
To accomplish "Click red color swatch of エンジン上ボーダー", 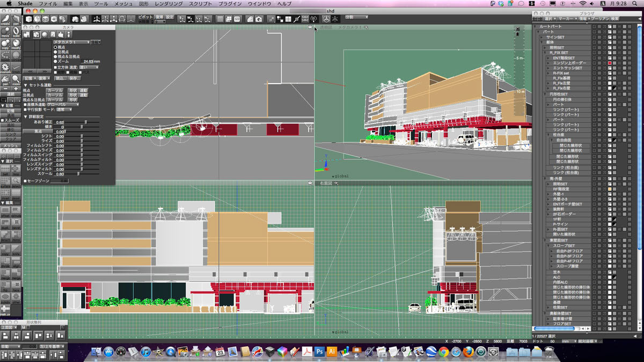I will point(610,63).
